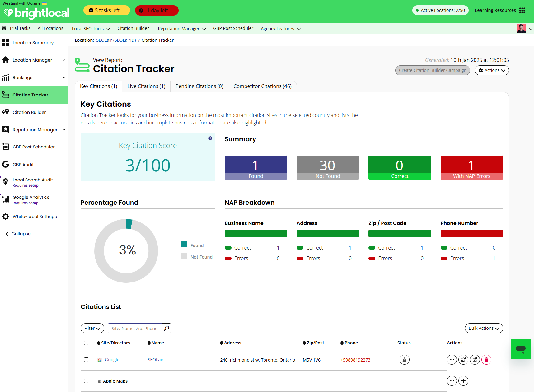Click the plus icon in Apple Maps row

pyautogui.click(x=463, y=381)
